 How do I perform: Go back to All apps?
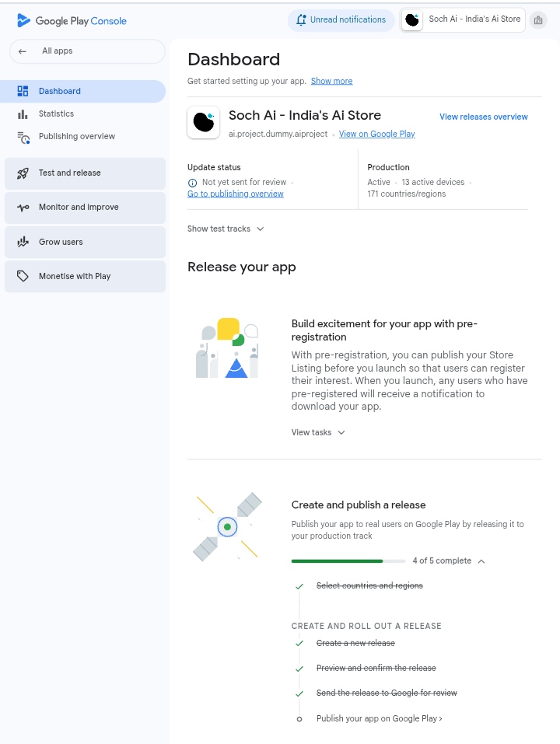click(87, 51)
